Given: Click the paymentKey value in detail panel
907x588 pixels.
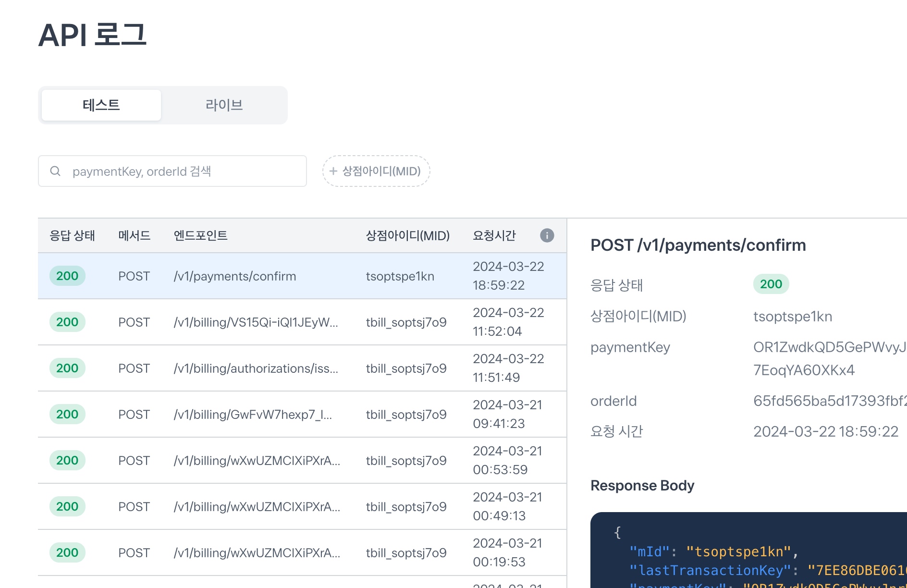Looking at the screenshot, I should coord(829,358).
